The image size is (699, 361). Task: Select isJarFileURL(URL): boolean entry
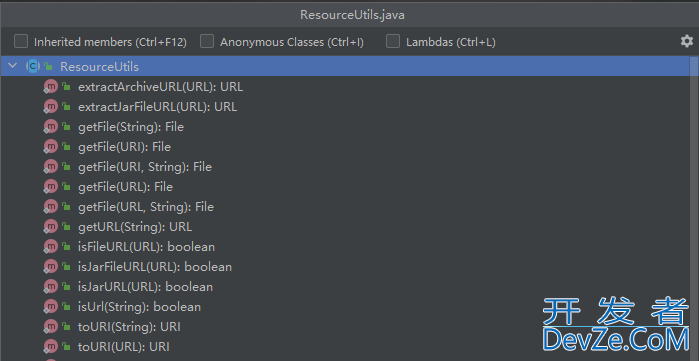coord(155,267)
